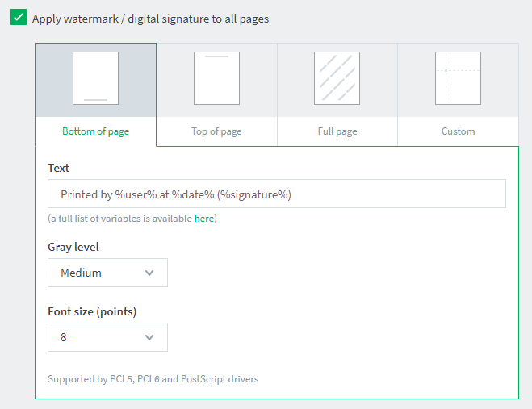Screen dimensions: 532x409
Task: Click the Gray level label
Action: tap(73, 247)
